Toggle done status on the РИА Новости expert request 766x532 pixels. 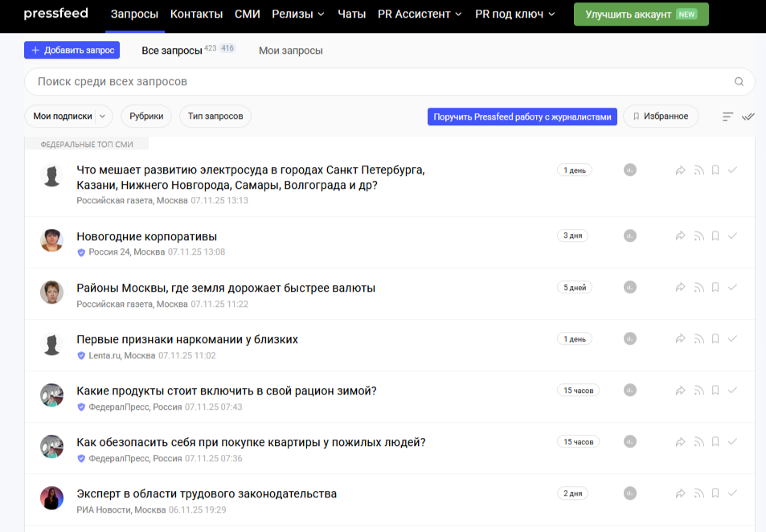[x=731, y=493]
